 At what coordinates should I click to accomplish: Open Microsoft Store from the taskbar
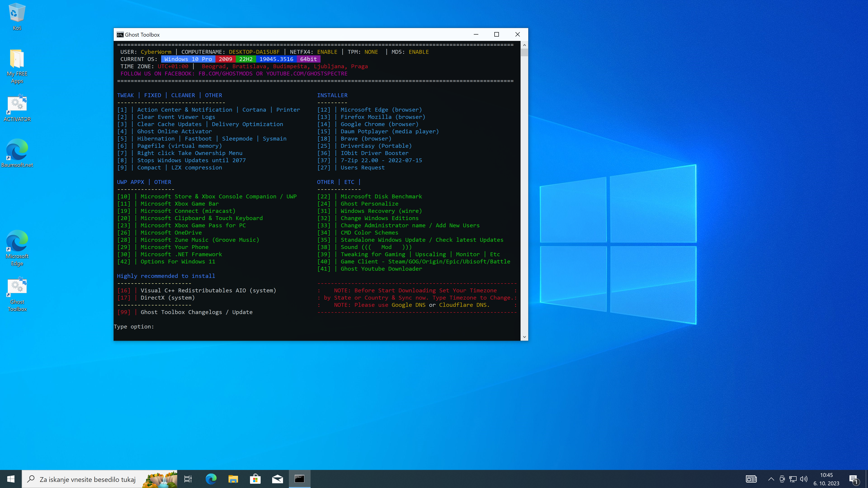[255, 479]
